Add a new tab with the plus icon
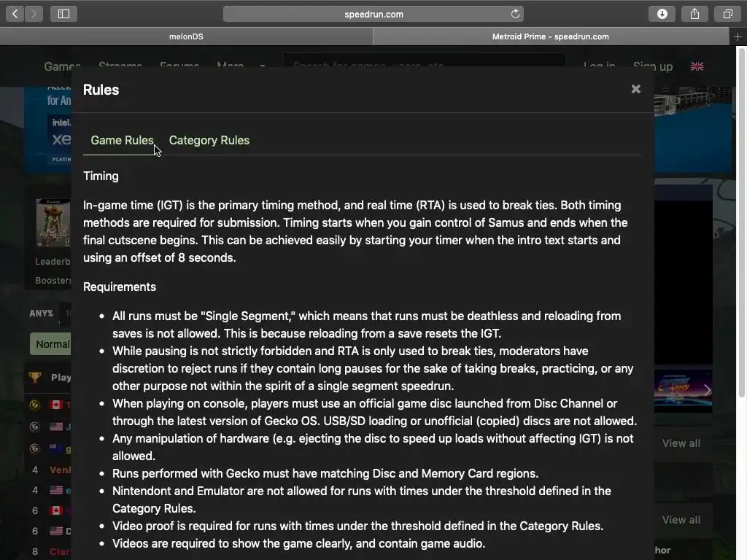The image size is (747, 560). pyautogui.click(x=738, y=36)
